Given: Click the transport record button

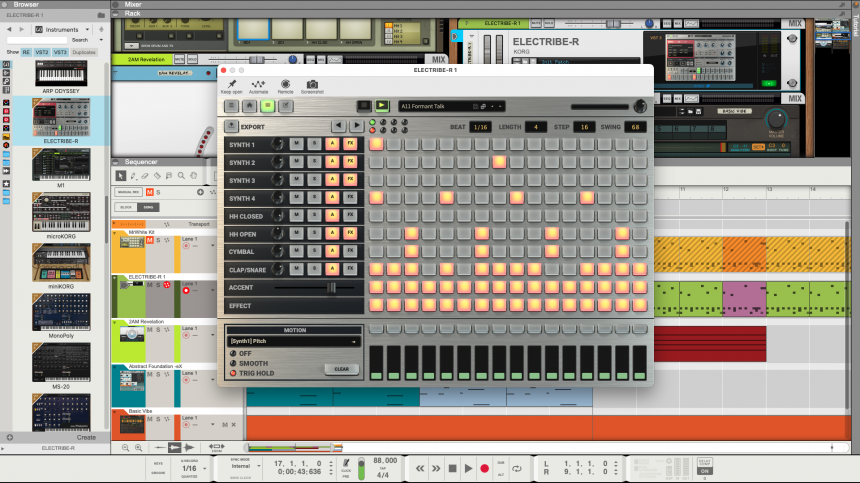Looking at the screenshot, I should (485, 468).
